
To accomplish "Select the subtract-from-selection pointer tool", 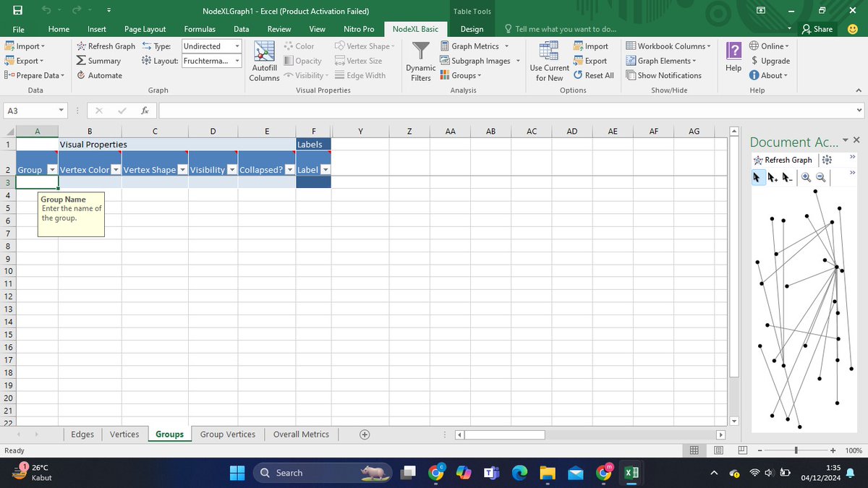I will (788, 176).
